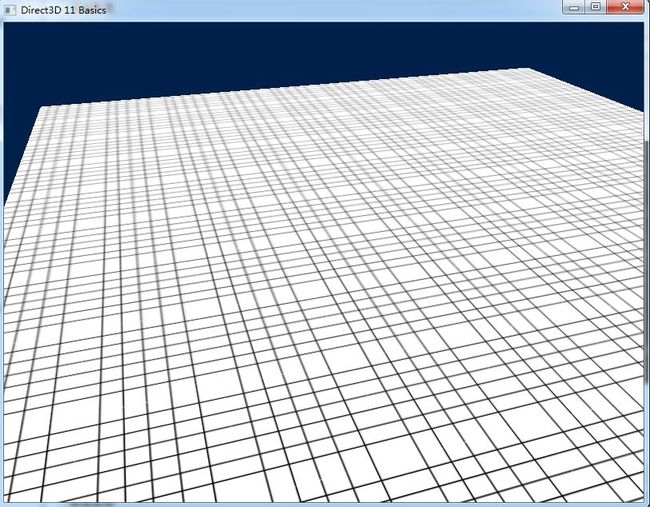
Task: Click the application icon in the title bar
Action: pyautogui.click(x=10, y=10)
